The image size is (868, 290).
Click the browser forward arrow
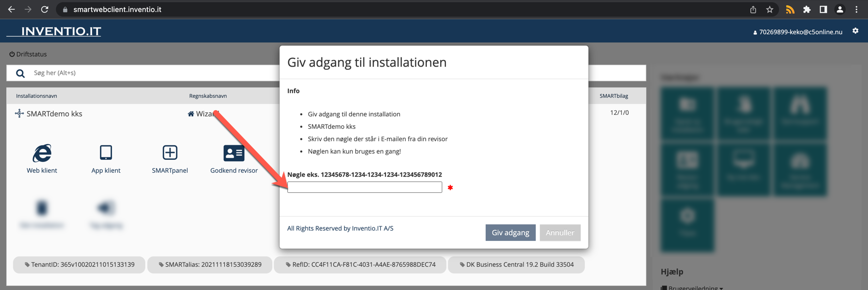[28, 9]
